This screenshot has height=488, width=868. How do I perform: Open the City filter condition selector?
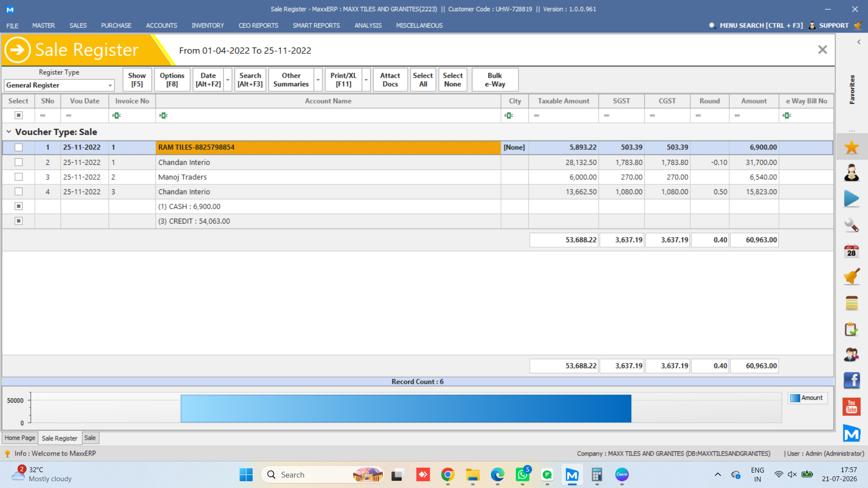(509, 116)
